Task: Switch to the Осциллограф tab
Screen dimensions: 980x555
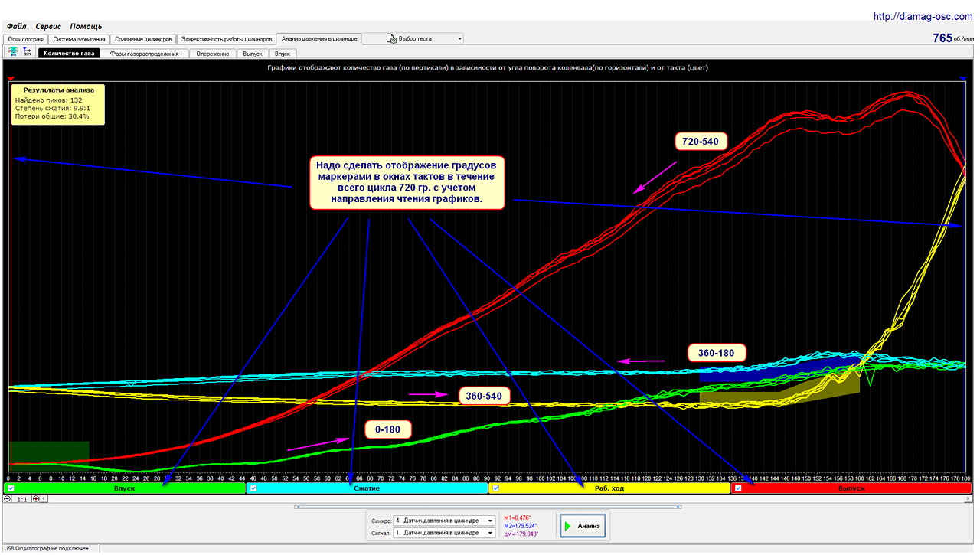Action: 25,38
